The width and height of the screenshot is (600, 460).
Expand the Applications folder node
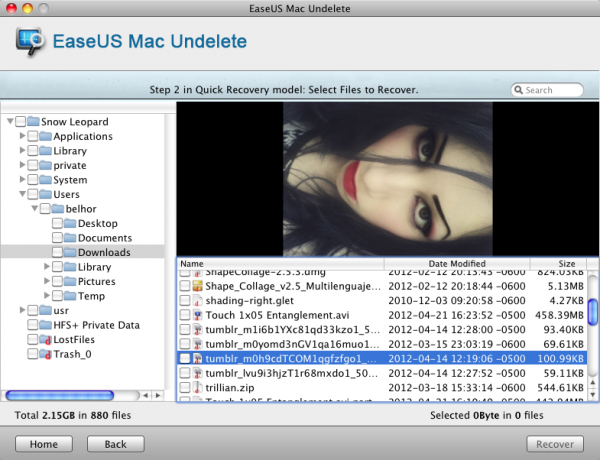tap(23, 136)
